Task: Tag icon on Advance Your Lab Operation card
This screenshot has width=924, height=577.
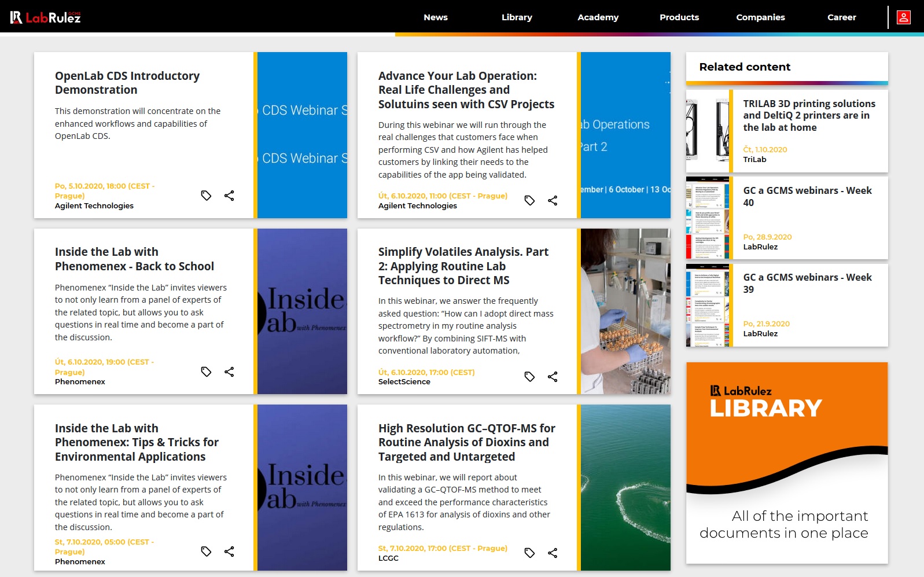Action: [529, 200]
